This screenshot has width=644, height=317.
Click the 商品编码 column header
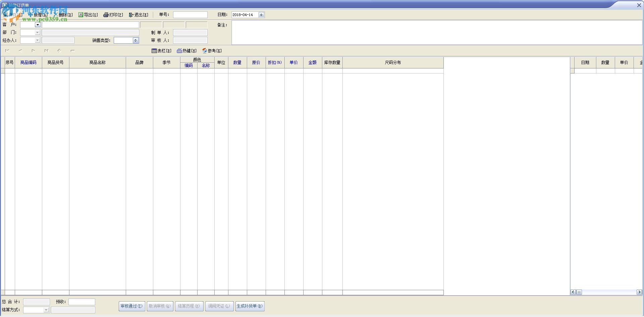click(x=29, y=63)
